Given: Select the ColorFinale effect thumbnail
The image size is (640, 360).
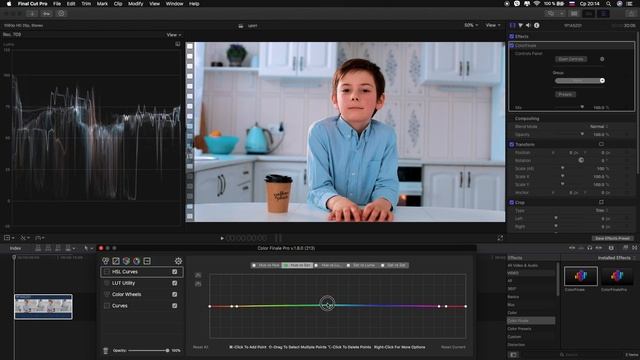Looking at the screenshot, I should coord(580,276).
